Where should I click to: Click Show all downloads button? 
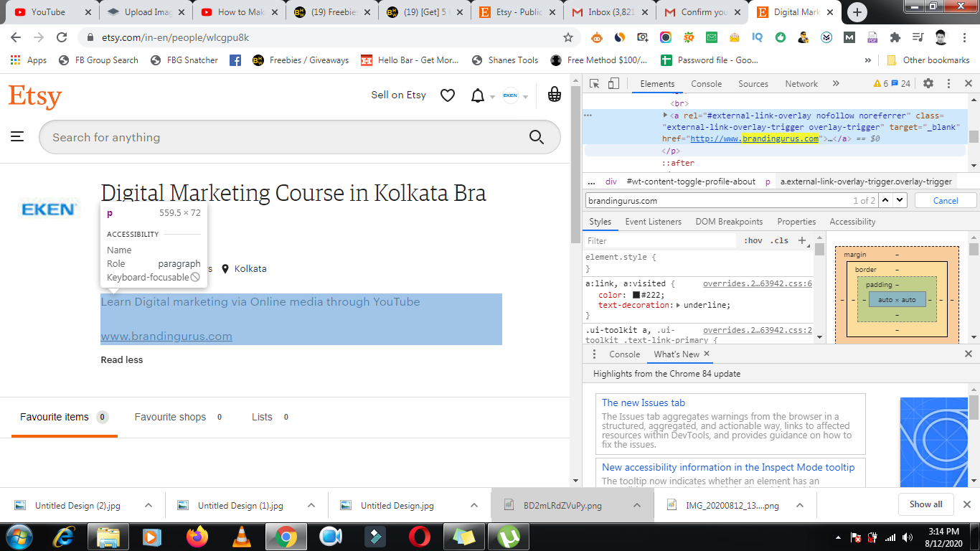[x=926, y=504]
